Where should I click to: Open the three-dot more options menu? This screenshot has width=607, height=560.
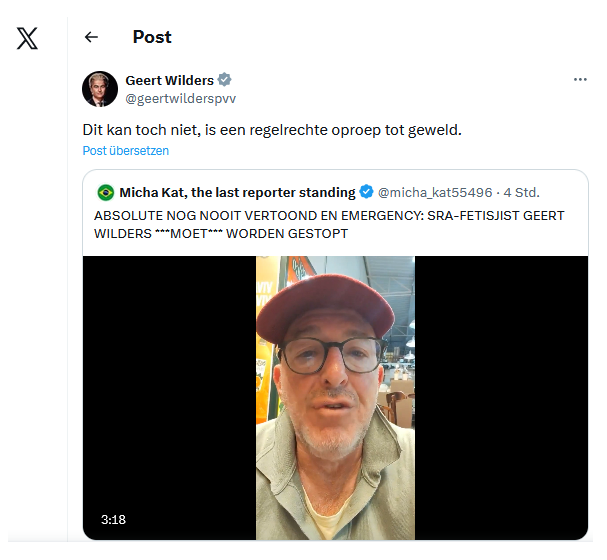coord(580,80)
